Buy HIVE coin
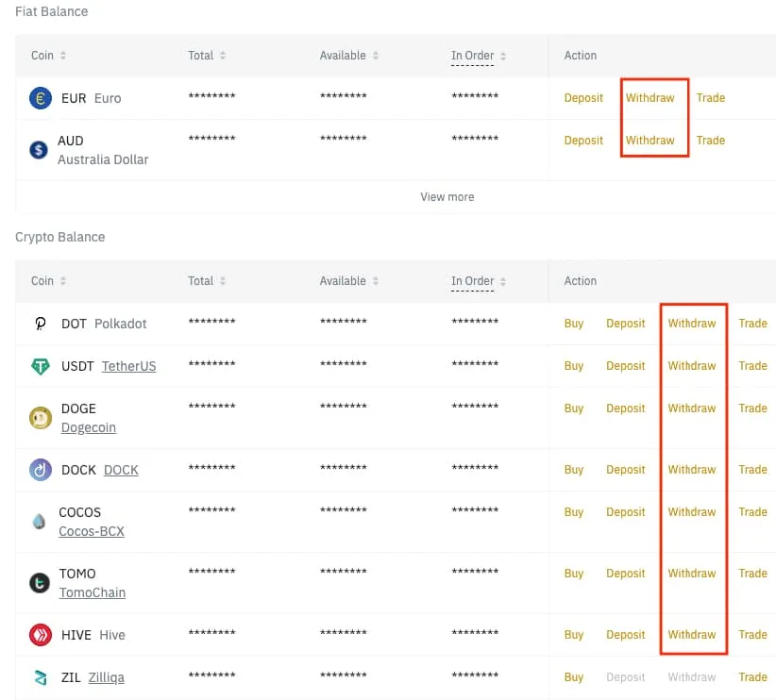The width and height of the screenshot is (776, 700). pos(574,635)
